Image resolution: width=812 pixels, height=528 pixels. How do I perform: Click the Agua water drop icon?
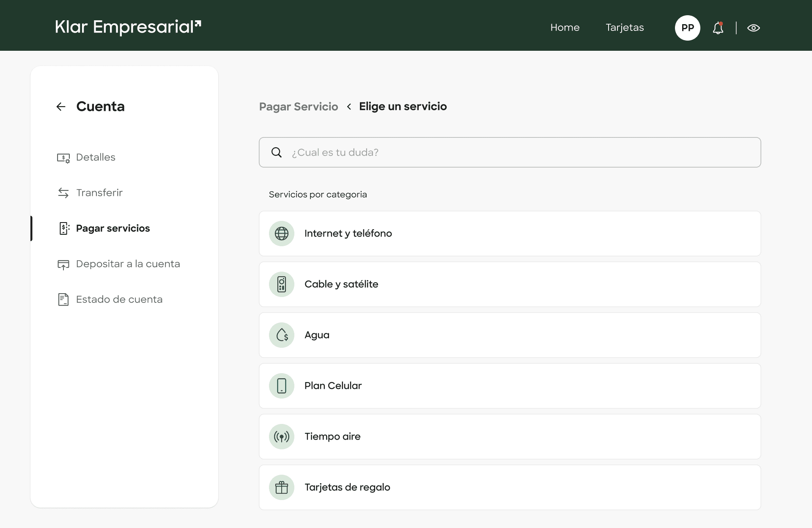tap(281, 335)
